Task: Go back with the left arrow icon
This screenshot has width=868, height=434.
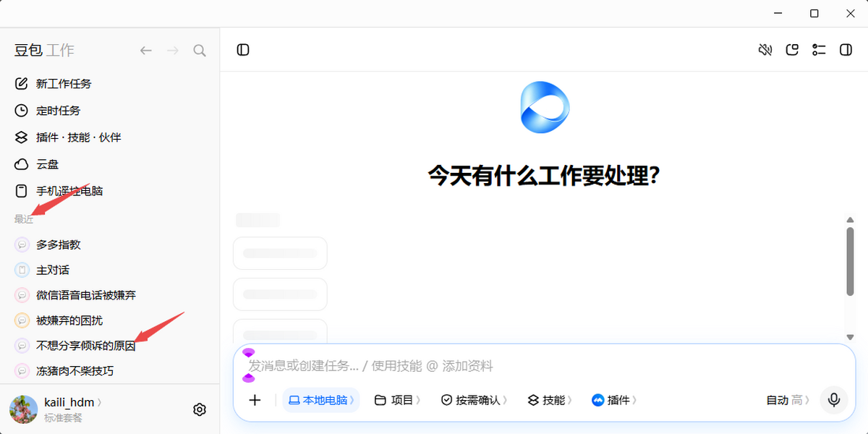Action: coord(146,50)
